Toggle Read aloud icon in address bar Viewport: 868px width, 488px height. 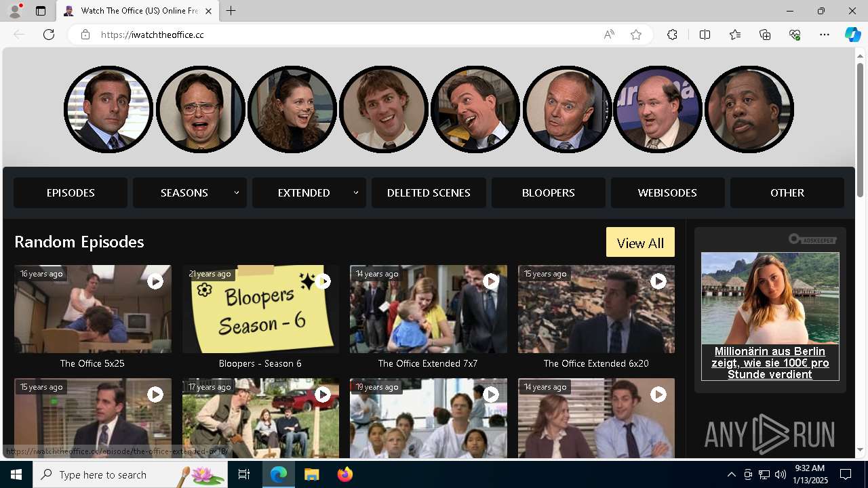point(609,35)
